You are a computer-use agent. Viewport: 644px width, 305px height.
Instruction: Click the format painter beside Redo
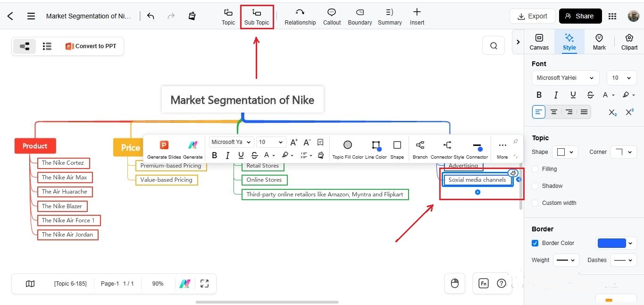[x=192, y=16]
